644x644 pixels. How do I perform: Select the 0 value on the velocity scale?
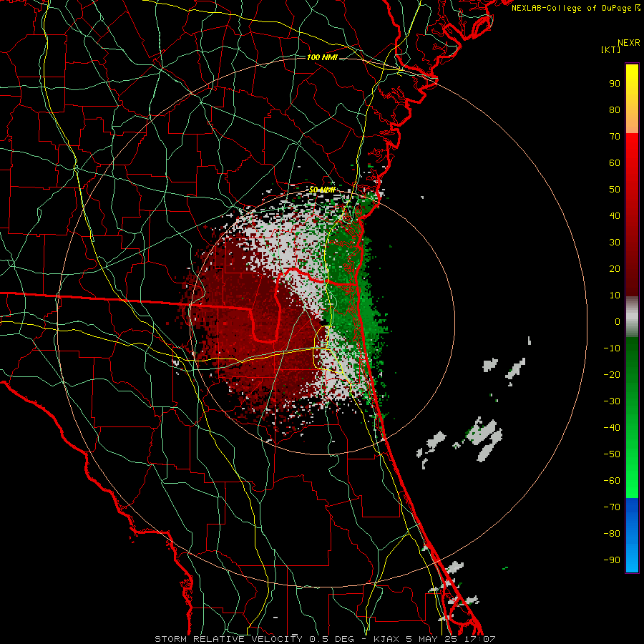(618, 321)
